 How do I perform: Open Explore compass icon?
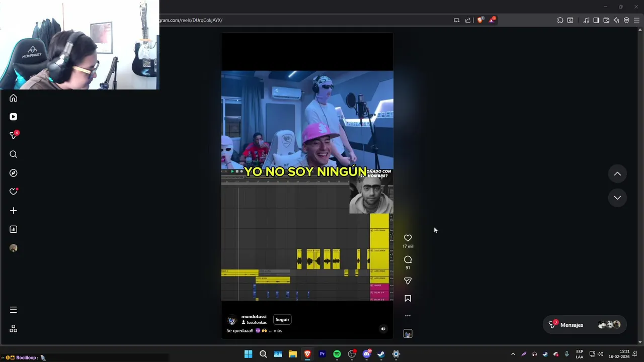14,173
